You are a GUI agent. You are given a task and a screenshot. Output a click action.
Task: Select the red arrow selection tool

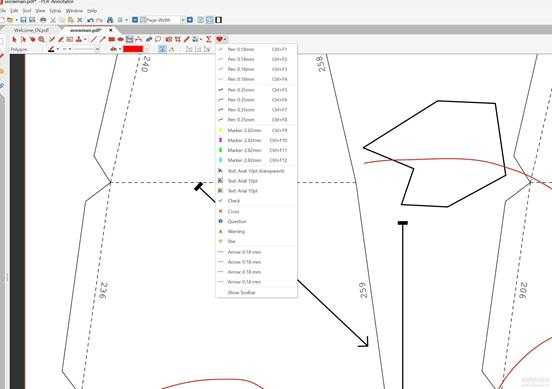14,39
